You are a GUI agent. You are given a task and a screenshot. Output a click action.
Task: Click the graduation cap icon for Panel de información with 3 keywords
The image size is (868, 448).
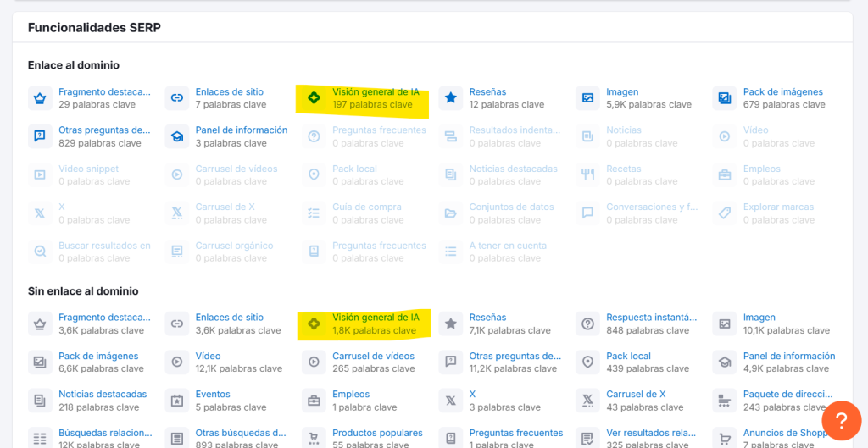(176, 136)
